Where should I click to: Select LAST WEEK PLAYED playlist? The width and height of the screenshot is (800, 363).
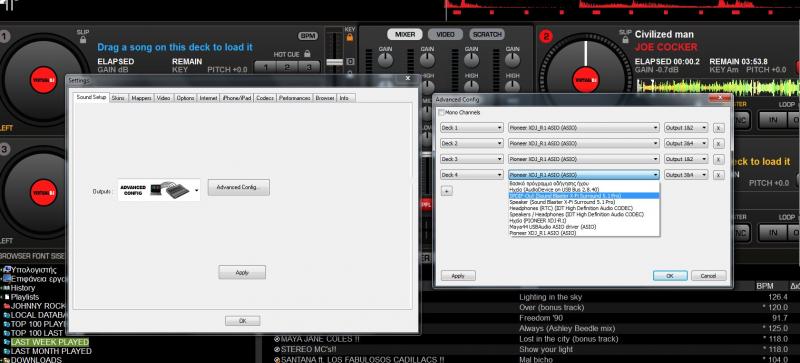pyautogui.click(x=49, y=342)
